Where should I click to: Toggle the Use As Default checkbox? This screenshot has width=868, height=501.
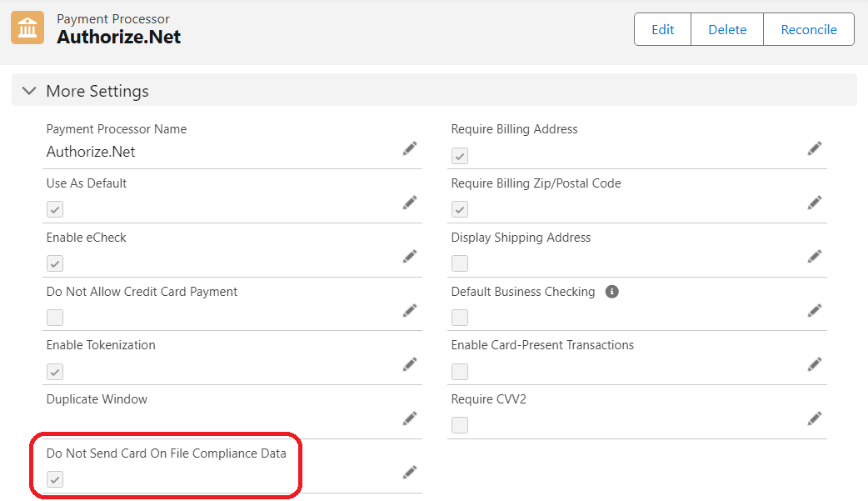55,209
